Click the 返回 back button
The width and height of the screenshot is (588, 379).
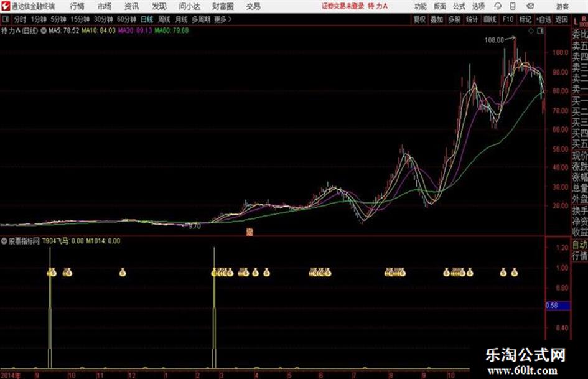point(561,19)
